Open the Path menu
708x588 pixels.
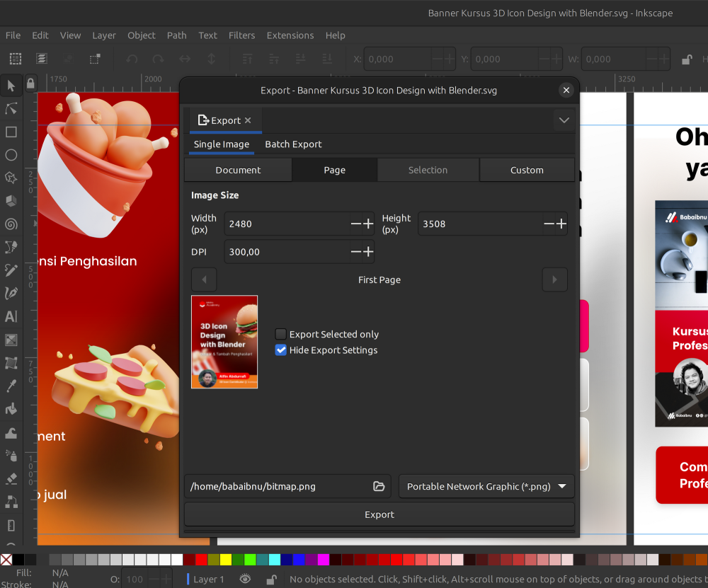pos(176,35)
